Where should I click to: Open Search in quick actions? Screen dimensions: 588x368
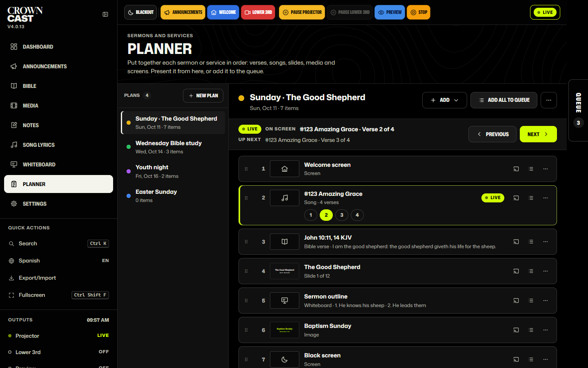(58, 243)
